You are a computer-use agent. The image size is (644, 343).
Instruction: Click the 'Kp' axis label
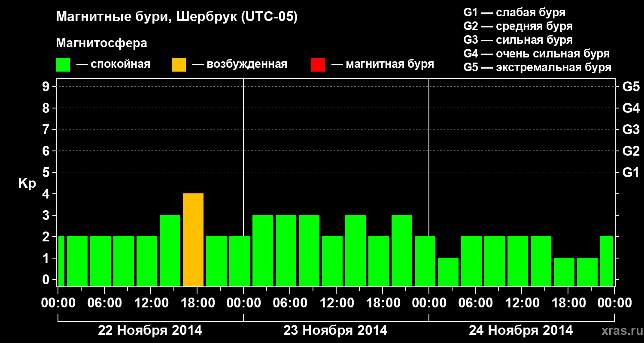[x=27, y=184]
